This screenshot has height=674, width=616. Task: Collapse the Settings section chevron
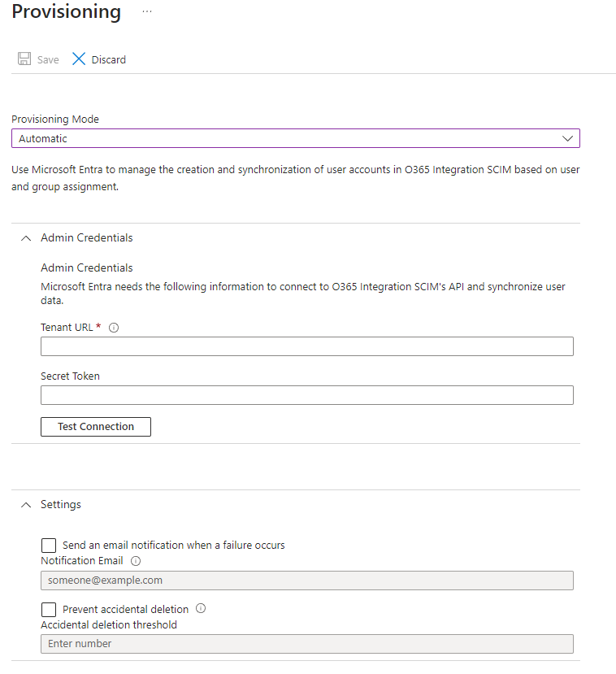tap(25, 505)
